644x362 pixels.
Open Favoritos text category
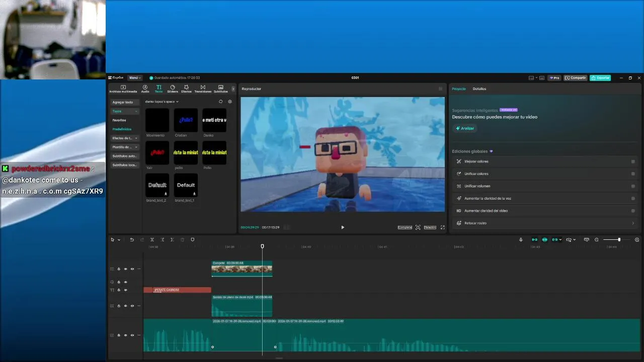point(119,120)
